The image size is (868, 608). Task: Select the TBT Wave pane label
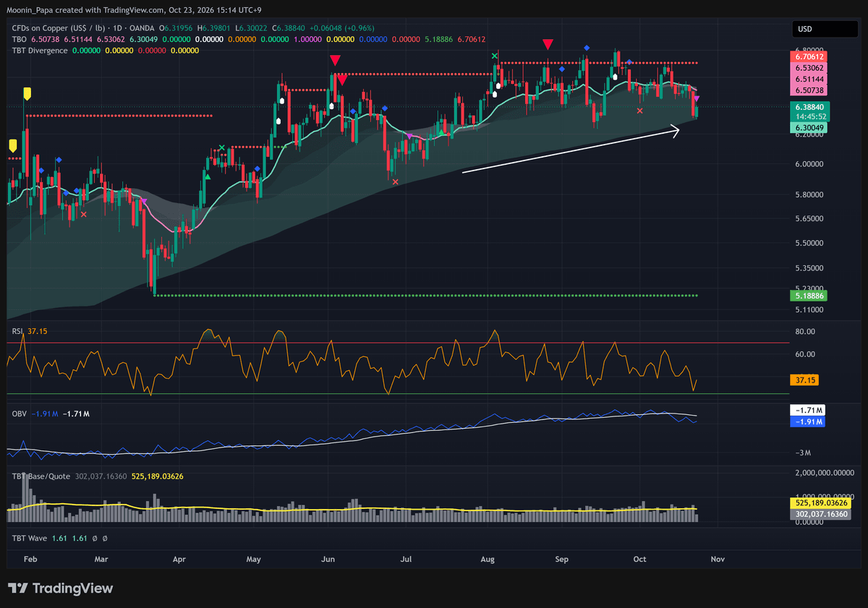point(29,539)
